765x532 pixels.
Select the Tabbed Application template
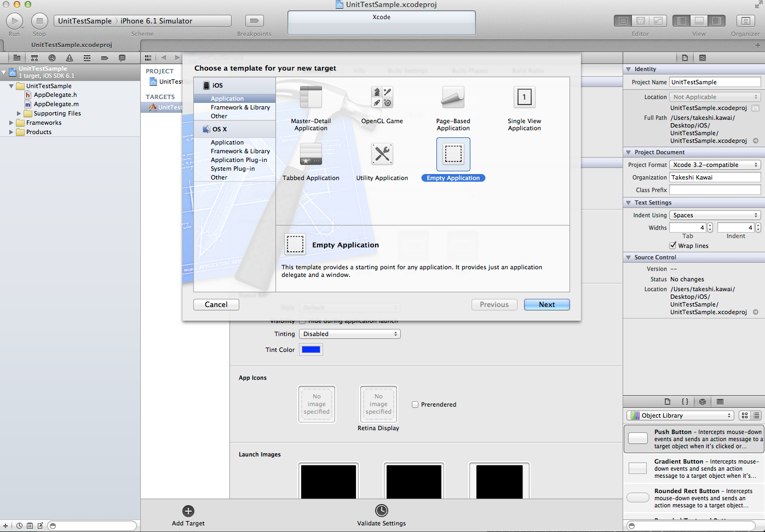coord(310,154)
